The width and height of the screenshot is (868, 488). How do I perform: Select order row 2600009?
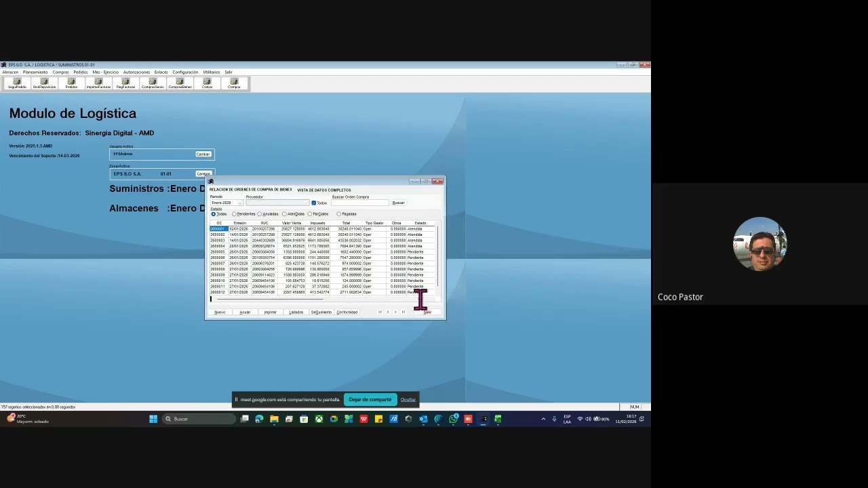point(323,275)
